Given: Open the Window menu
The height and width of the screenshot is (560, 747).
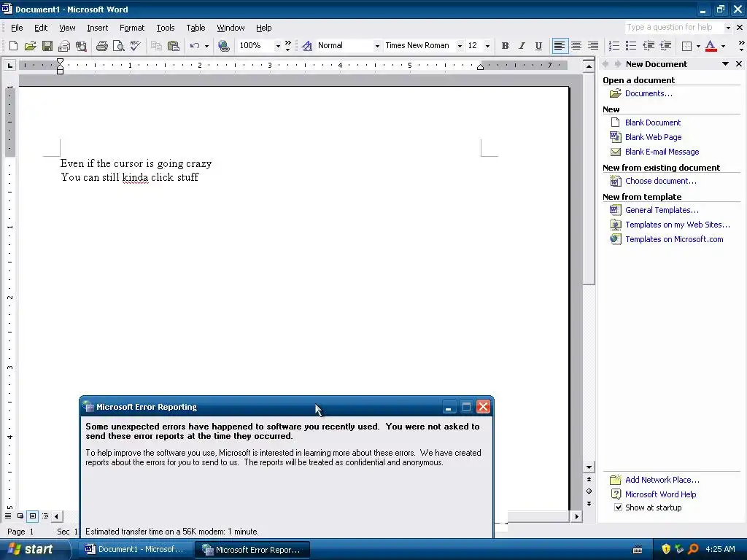Looking at the screenshot, I should point(231,28).
